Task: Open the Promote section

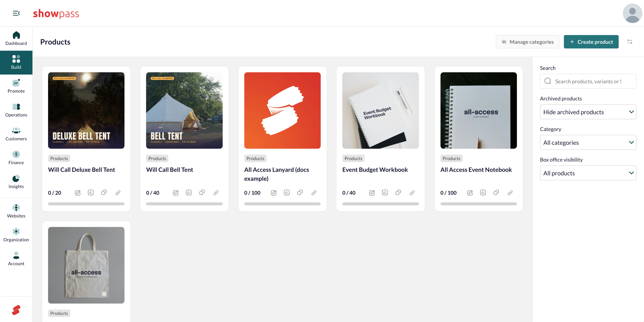Action: point(16,86)
